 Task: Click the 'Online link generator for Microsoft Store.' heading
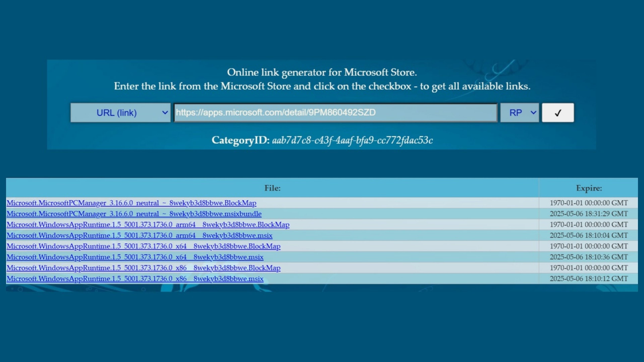coord(322,72)
